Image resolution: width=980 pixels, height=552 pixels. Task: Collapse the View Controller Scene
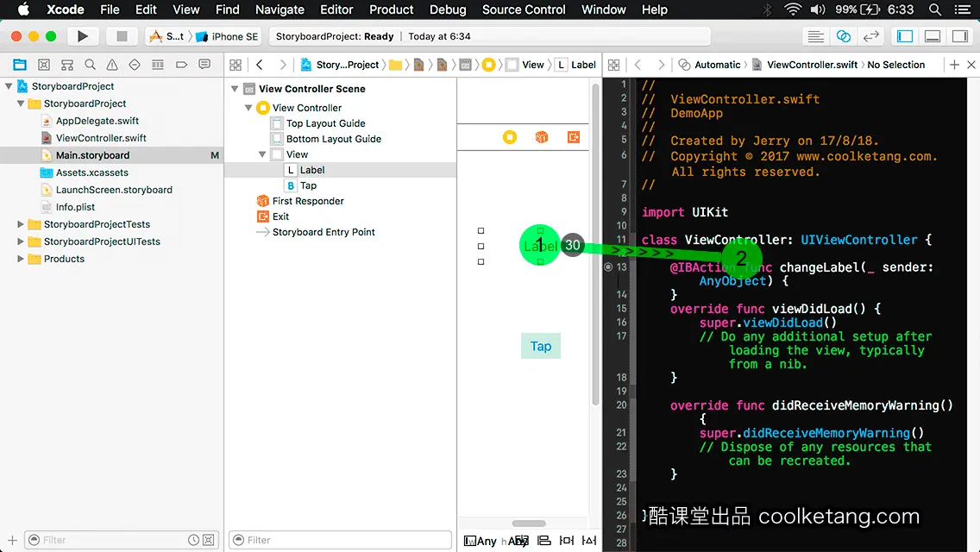click(x=235, y=89)
